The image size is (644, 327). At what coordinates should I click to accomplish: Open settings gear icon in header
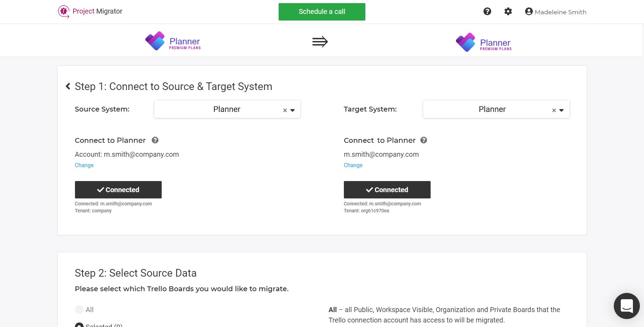coord(508,11)
